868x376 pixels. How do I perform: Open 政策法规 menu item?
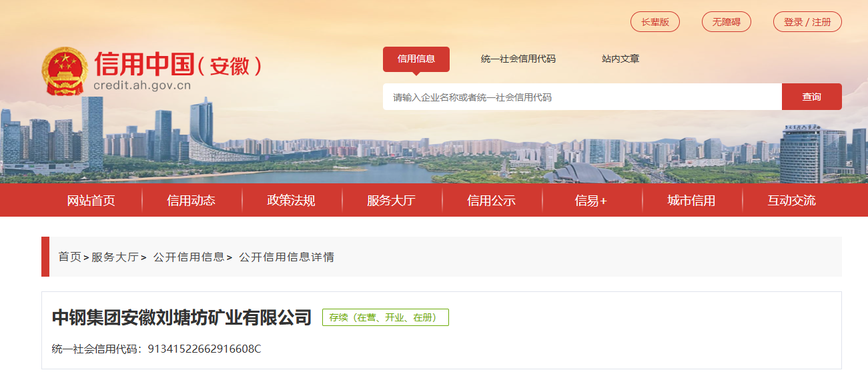pos(292,201)
